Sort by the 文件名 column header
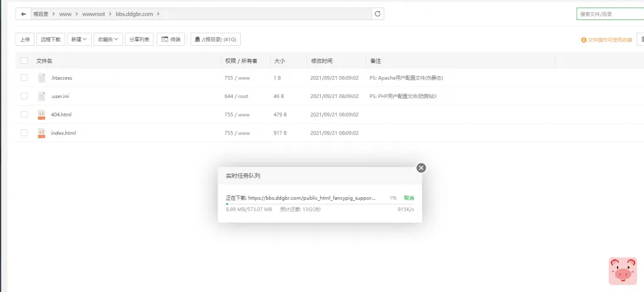644x292 pixels. (44, 61)
